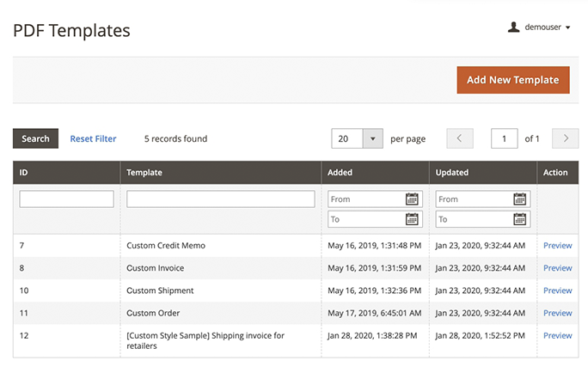Image resolution: width=588 pixels, height=367 pixels.
Task: Open calendar for Added From date
Action: [x=413, y=199]
